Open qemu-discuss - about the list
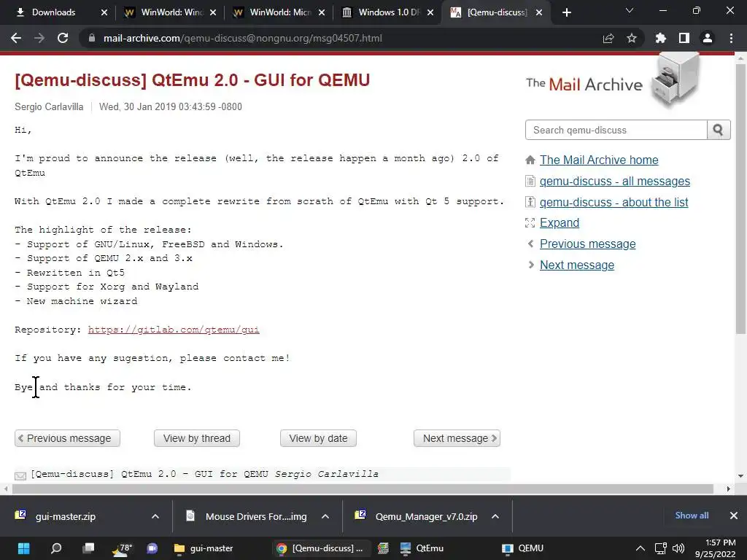This screenshot has height=560, width=747. point(614,202)
